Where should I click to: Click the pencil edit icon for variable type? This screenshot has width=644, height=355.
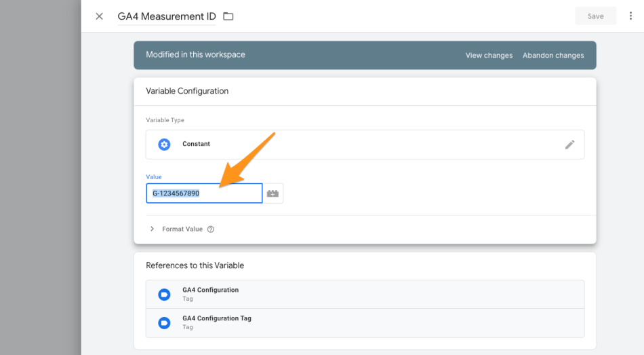(570, 145)
